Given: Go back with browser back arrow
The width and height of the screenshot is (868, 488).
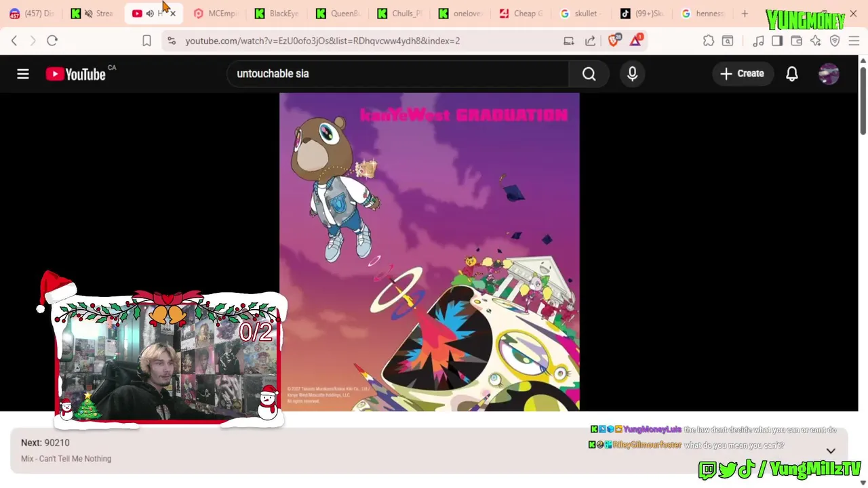Looking at the screenshot, I should coord(14,41).
